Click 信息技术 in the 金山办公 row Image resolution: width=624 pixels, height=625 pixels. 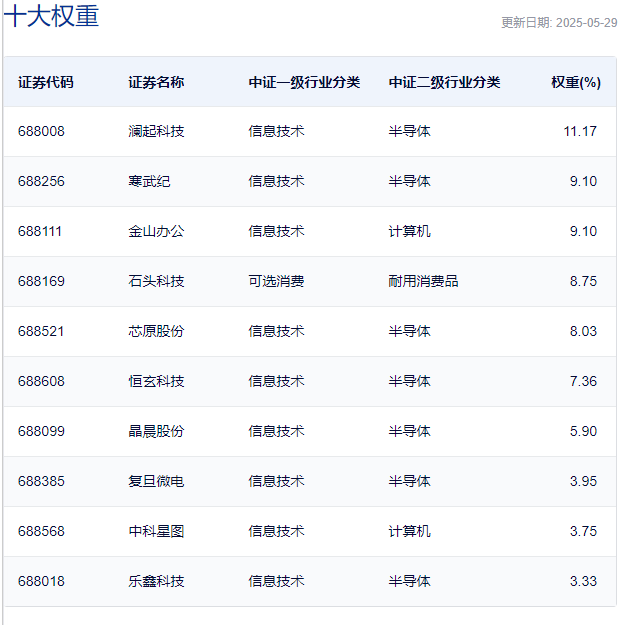[276, 231]
